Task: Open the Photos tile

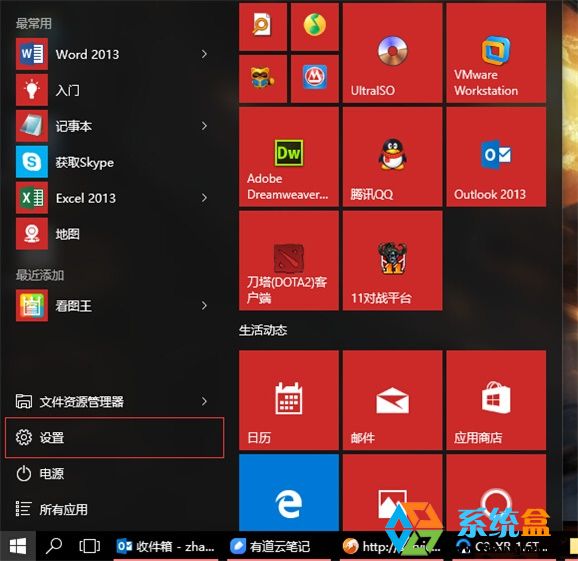Action: point(392,492)
